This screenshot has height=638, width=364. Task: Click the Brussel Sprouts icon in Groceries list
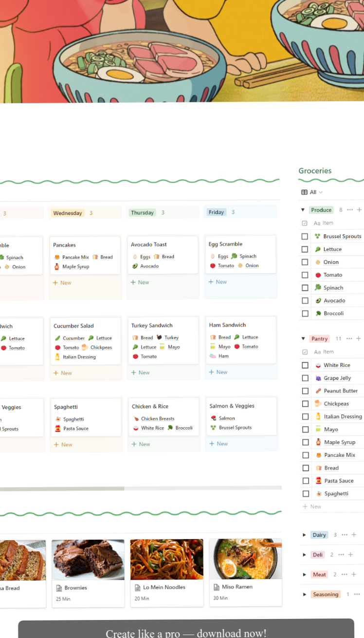[318, 236]
